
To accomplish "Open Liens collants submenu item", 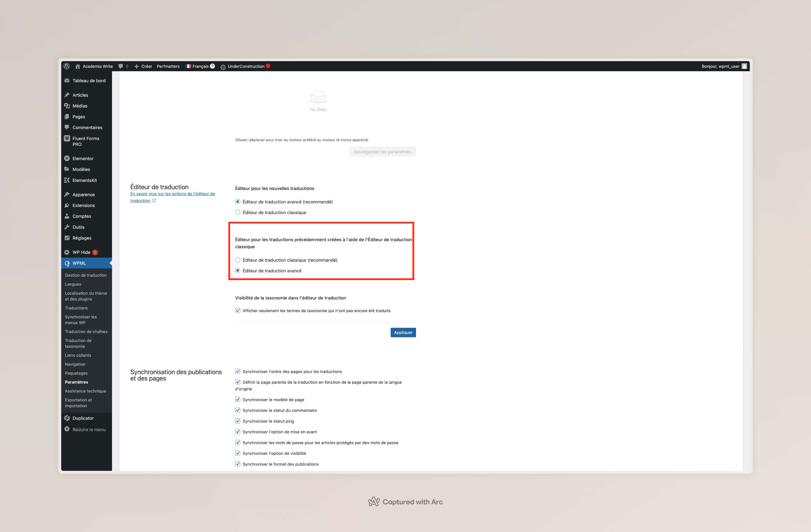I will 78,355.
